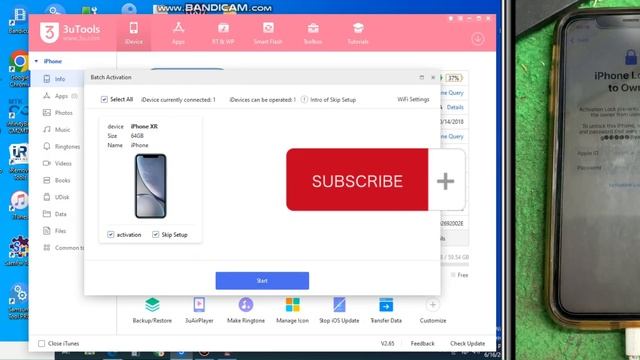The height and width of the screenshot is (360, 640).
Task: Maximize the Batch Activation dialog
Action: 422,77
